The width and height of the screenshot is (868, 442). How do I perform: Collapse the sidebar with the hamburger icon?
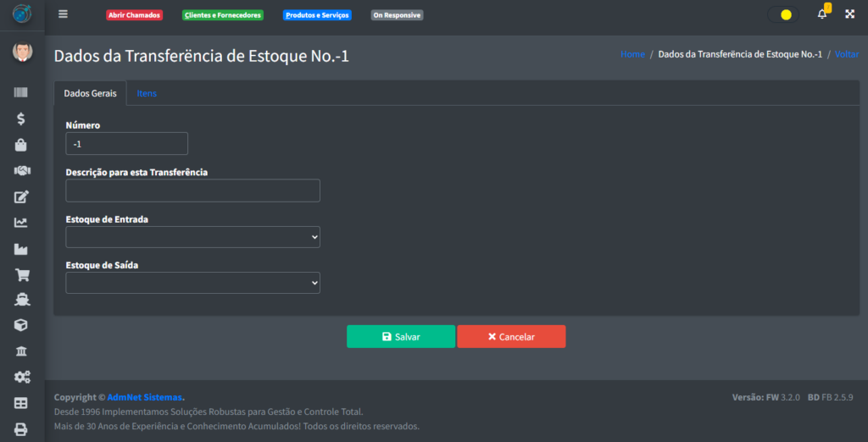(63, 14)
